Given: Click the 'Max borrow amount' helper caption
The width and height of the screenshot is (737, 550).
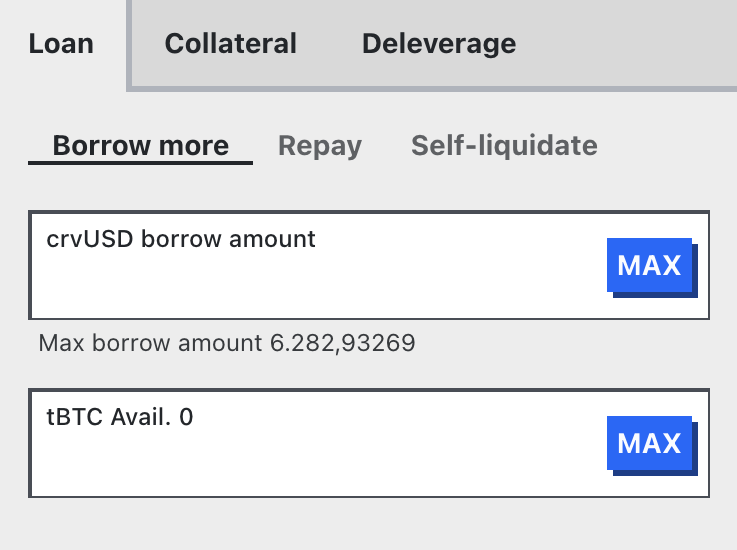Looking at the screenshot, I should pyautogui.click(x=150, y=344).
